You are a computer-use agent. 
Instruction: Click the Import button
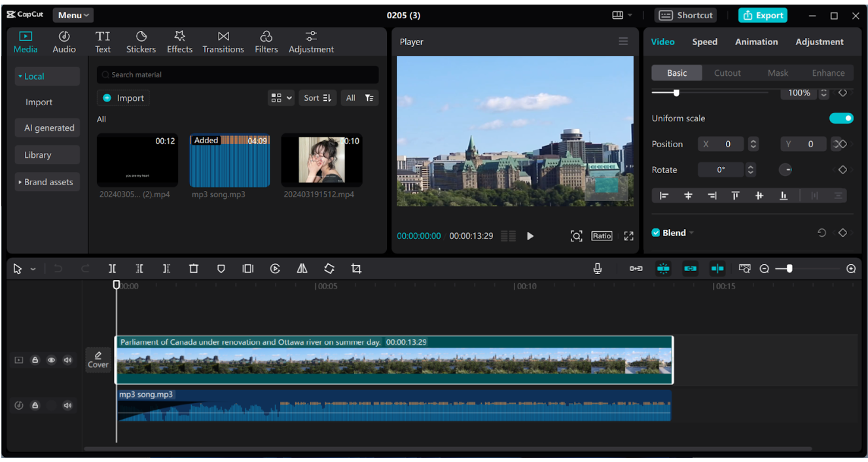(123, 98)
